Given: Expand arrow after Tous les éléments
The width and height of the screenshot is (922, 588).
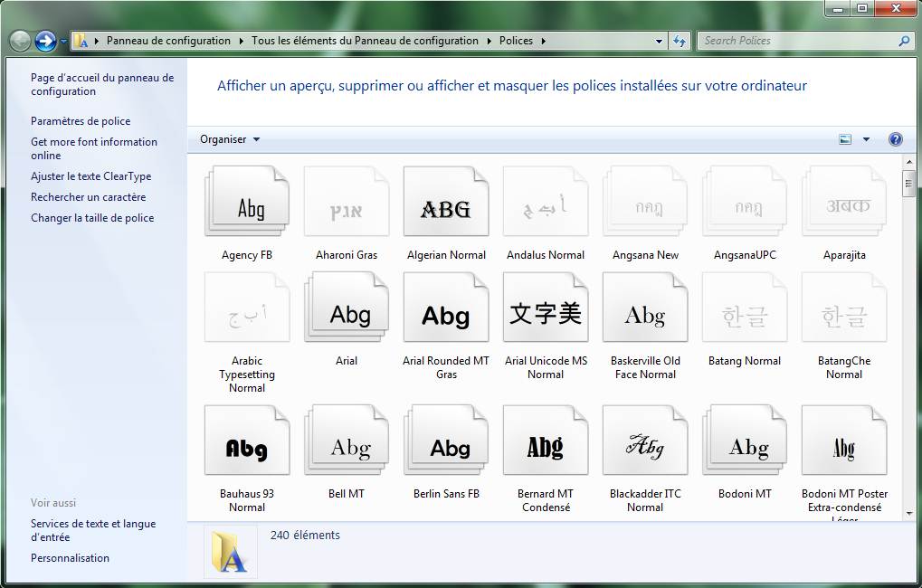Looking at the screenshot, I should [489, 41].
